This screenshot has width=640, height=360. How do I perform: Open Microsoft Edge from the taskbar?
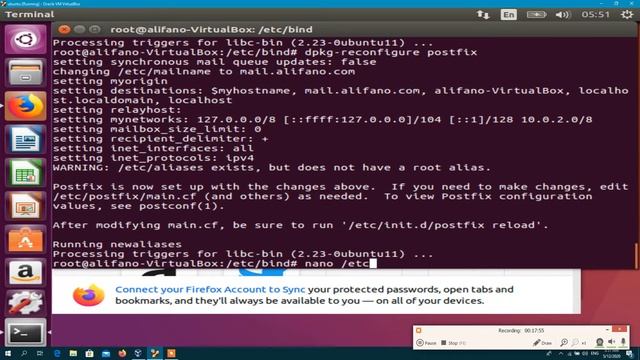tap(57, 353)
